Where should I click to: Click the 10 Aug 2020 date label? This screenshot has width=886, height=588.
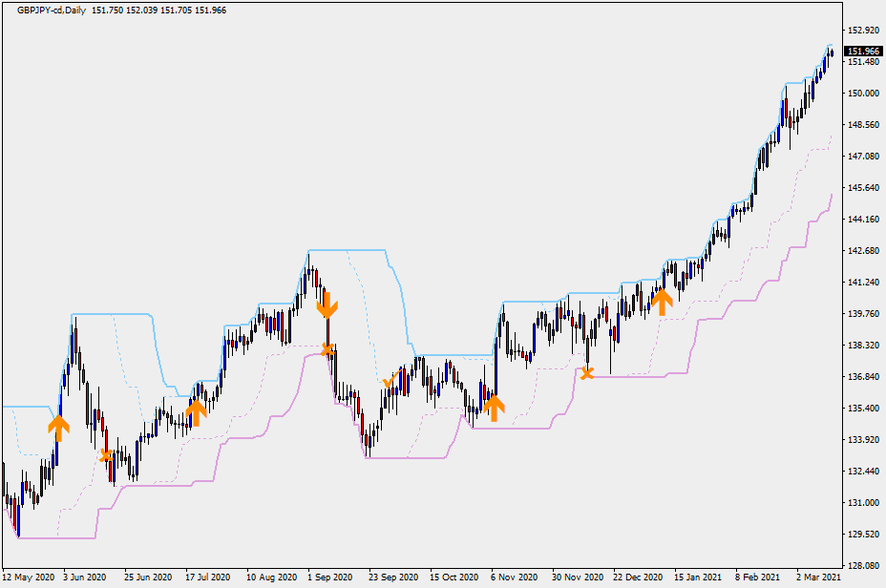(x=270, y=577)
